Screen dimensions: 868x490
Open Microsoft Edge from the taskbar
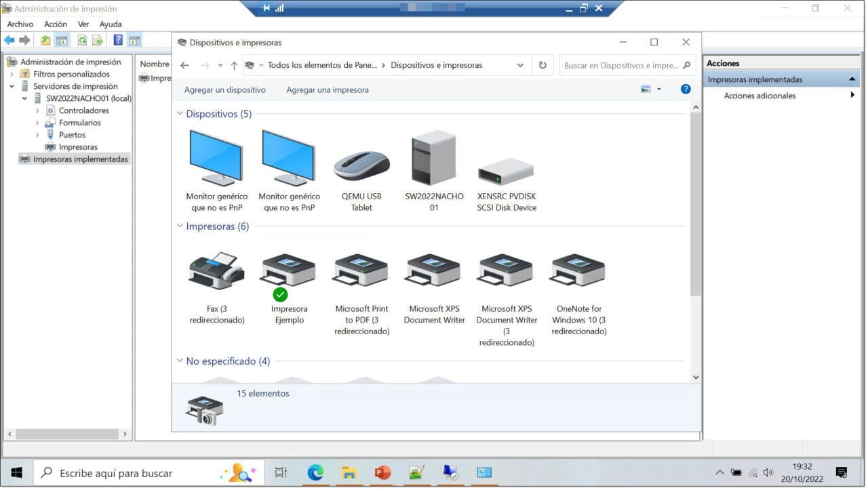point(315,472)
